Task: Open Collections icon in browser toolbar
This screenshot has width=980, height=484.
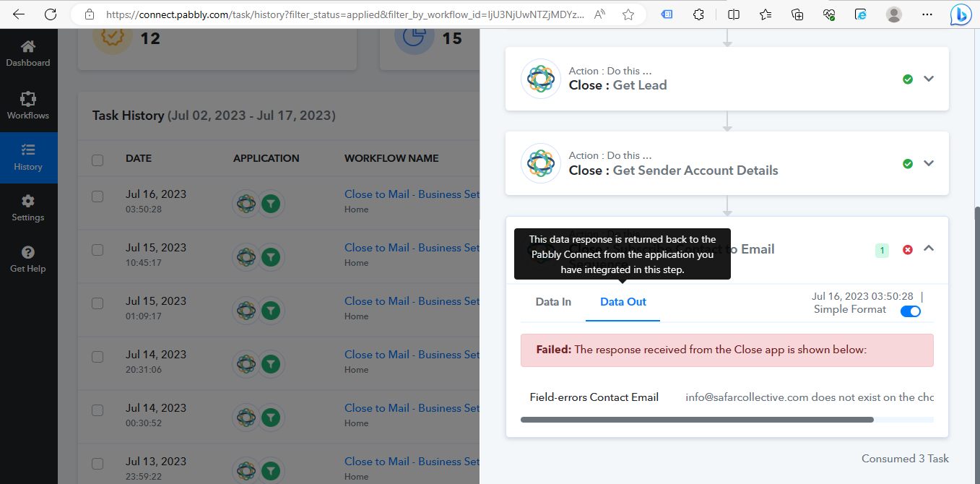Action: click(797, 14)
